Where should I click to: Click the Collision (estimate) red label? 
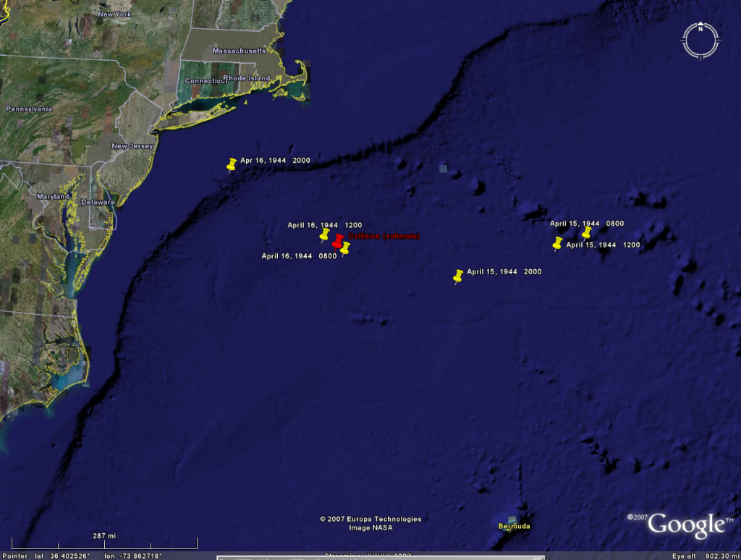point(384,237)
